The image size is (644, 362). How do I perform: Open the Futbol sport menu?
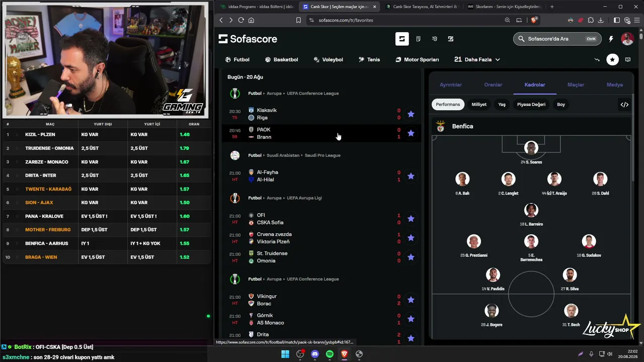237,59
